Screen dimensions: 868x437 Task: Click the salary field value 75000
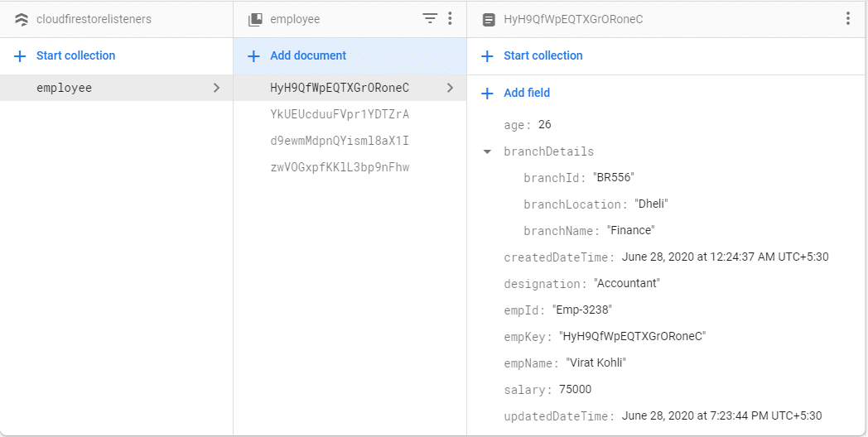(575, 390)
